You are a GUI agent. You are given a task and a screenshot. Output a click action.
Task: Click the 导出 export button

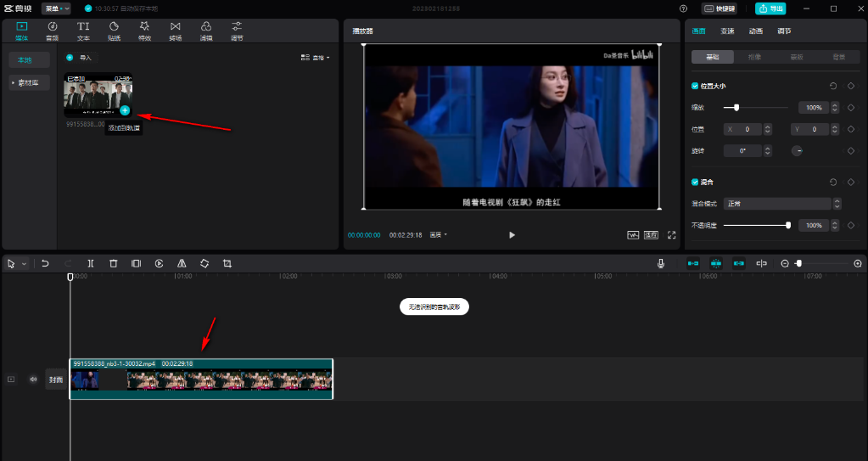tap(770, 8)
